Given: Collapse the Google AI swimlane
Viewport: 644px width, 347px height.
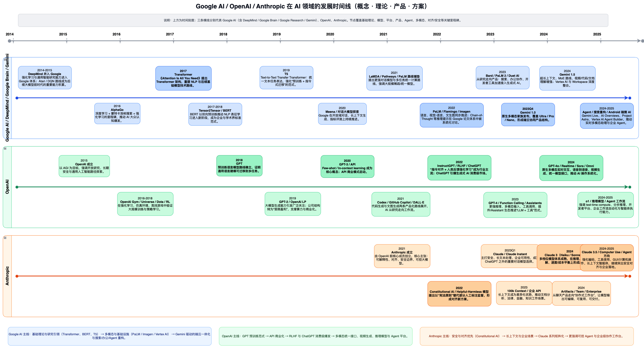Looking at the screenshot, I should pyautogui.click(x=5, y=60).
